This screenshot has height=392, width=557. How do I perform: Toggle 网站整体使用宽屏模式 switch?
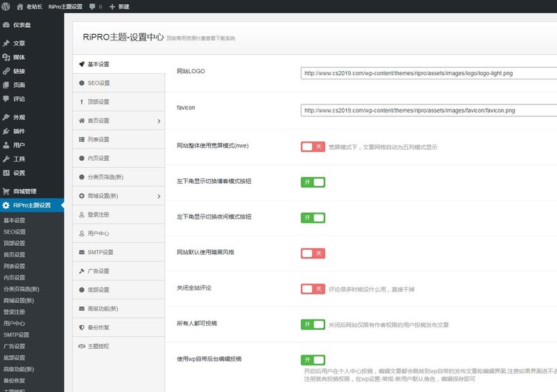313,147
